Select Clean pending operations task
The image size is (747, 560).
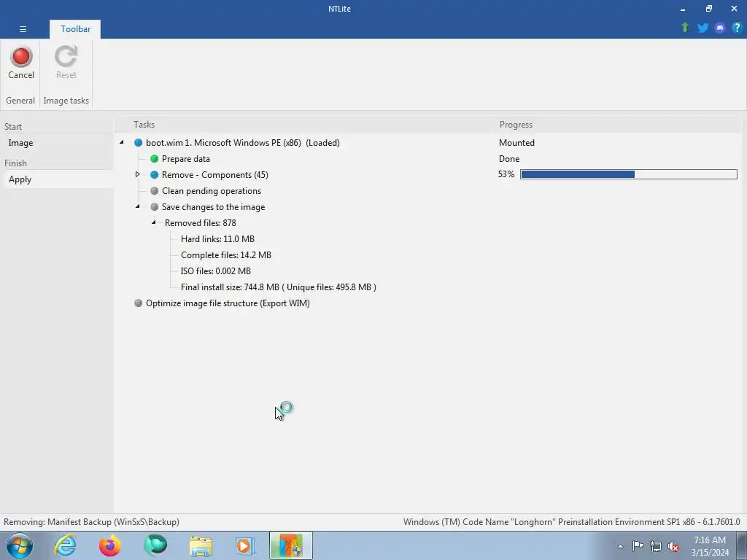tap(212, 191)
